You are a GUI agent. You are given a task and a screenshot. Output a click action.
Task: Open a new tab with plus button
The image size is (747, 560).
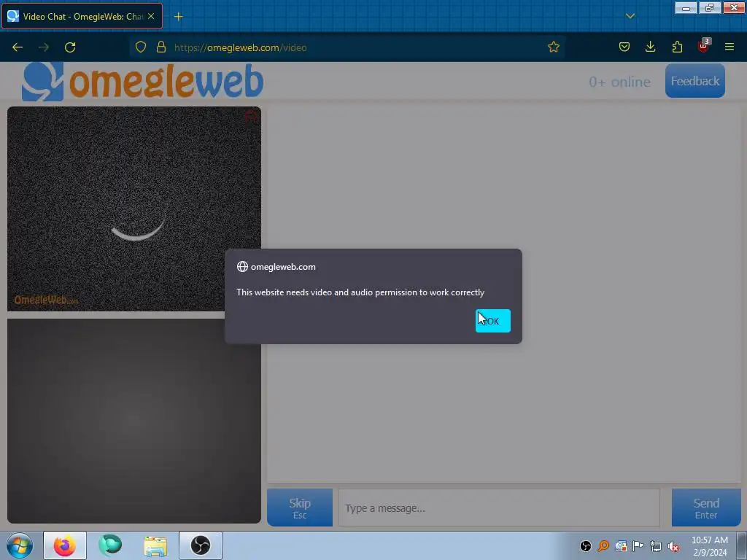coord(178,17)
